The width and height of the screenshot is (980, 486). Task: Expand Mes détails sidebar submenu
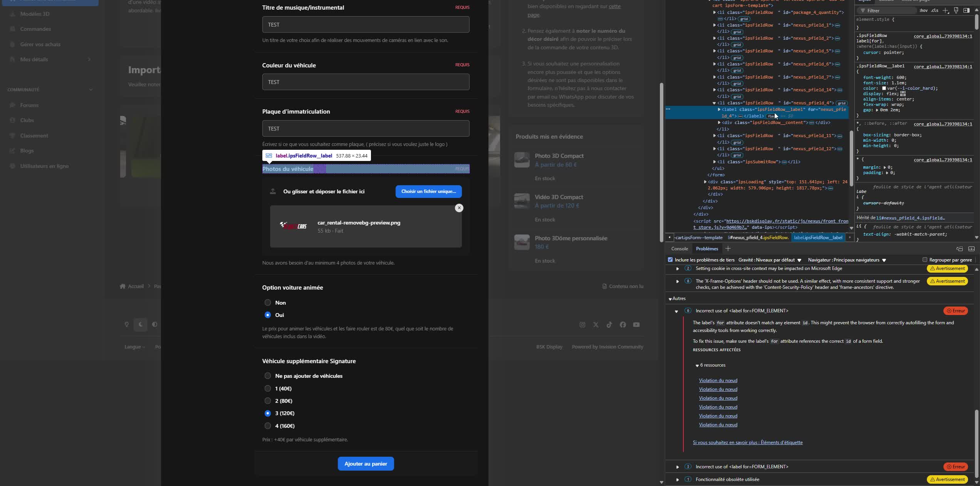click(x=89, y=59)
